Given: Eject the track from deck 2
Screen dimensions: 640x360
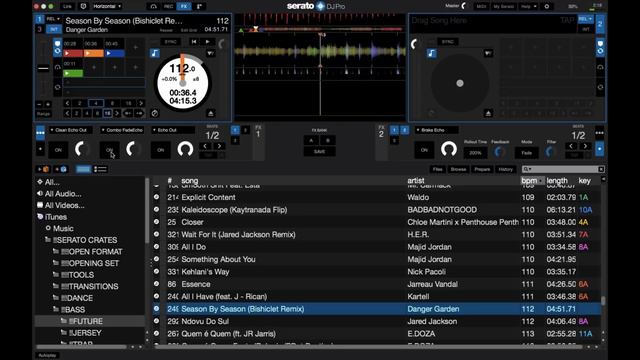Looking at the screenshot, I should click(488, 113).
